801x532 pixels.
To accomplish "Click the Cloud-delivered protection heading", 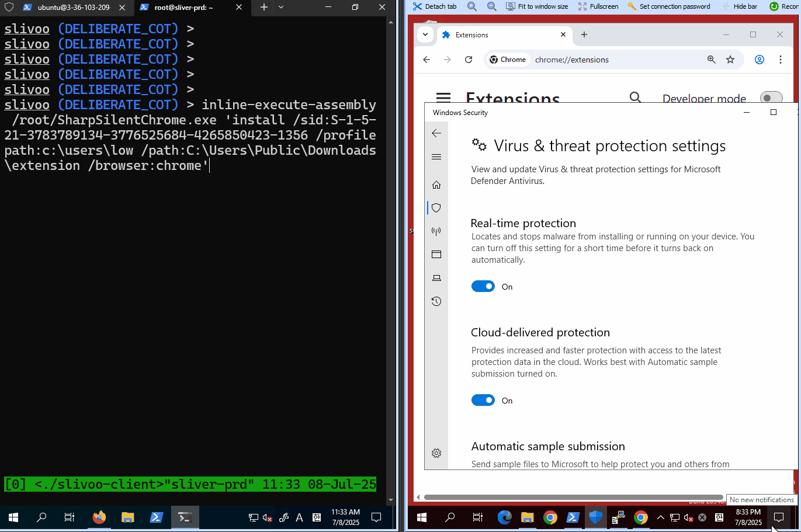I will tap(540, 332).
